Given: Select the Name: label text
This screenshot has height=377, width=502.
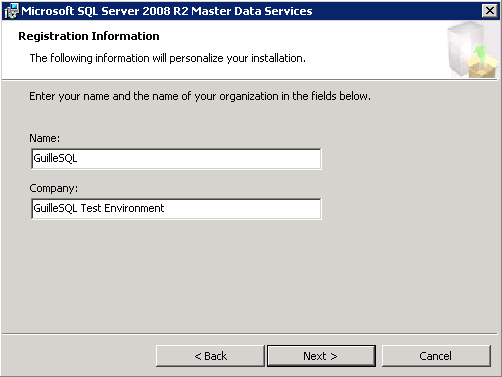Looking at the screenshot, I should [x=45, y=138].
